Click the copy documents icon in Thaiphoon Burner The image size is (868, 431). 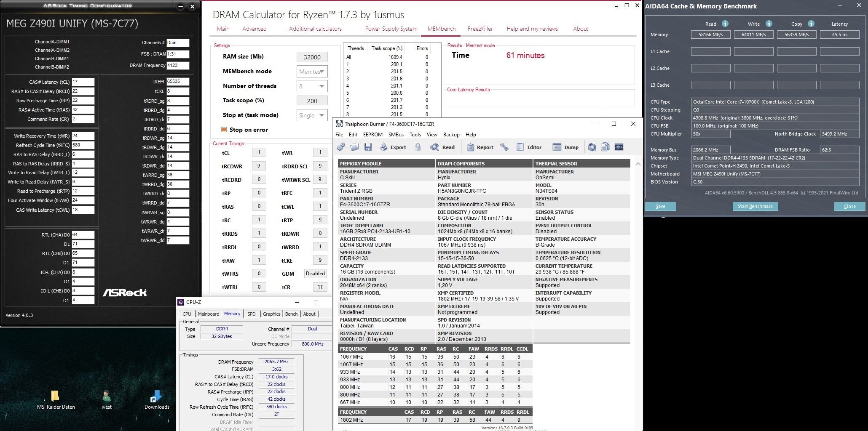point(605,147)
